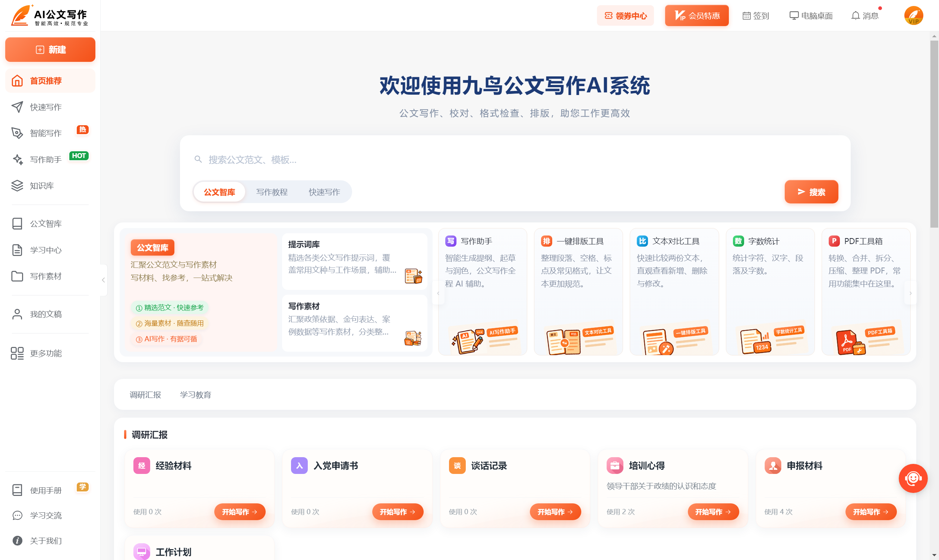This screenshot has width=939, height=560.
Task: Open 首页推荐 home icon in the sidebar
Action: click(x=17, y=81)
